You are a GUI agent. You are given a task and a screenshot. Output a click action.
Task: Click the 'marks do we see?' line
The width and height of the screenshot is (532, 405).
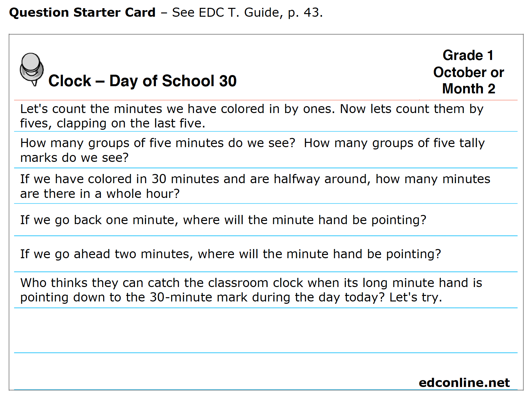pyautogui.click(x=74, y=158)
